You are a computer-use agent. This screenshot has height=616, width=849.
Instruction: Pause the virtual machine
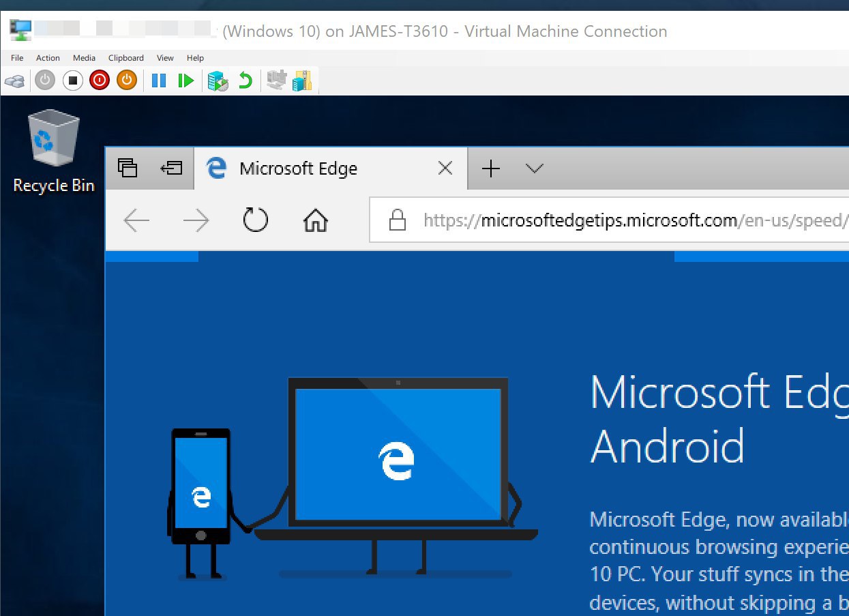coord(159,81)
